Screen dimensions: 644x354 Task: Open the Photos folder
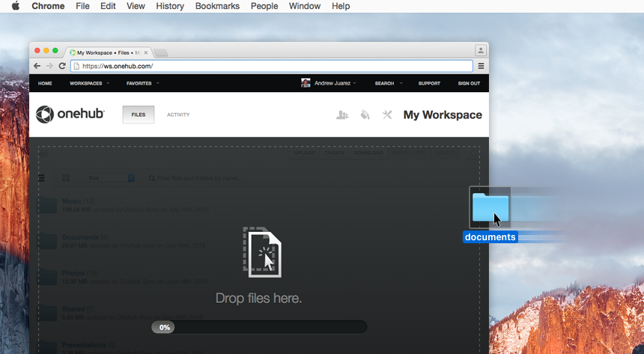click(x=73, y=273)
